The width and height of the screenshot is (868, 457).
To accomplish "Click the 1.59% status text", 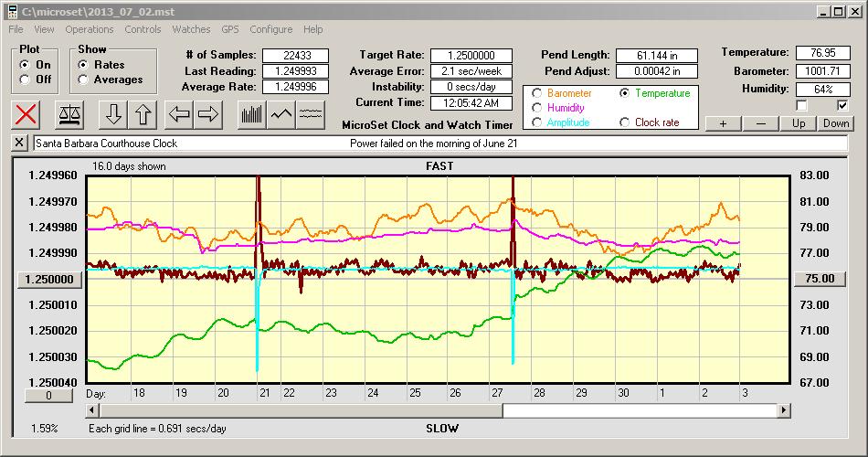I will pyautogui.click(x=44, y=429).
